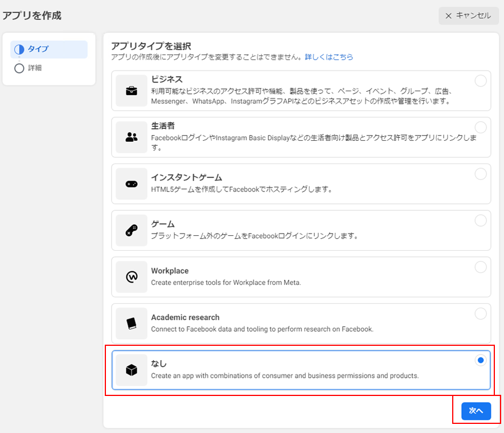Click the ゲーム card title

click(163, 224)
